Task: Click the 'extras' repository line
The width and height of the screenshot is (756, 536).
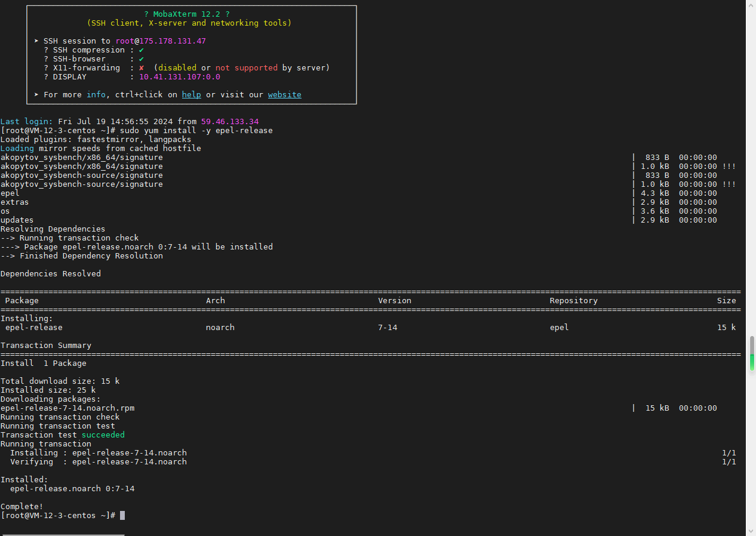Action: 15,202
